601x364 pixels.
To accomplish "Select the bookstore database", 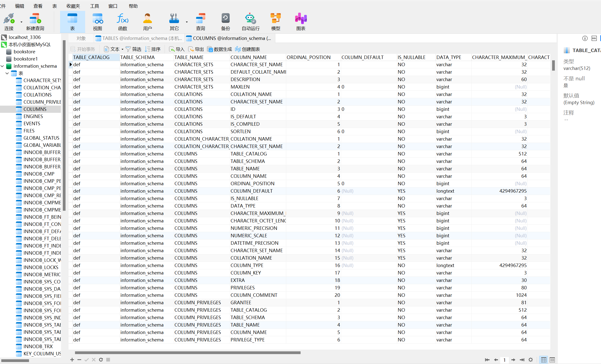I will point(24,52).
